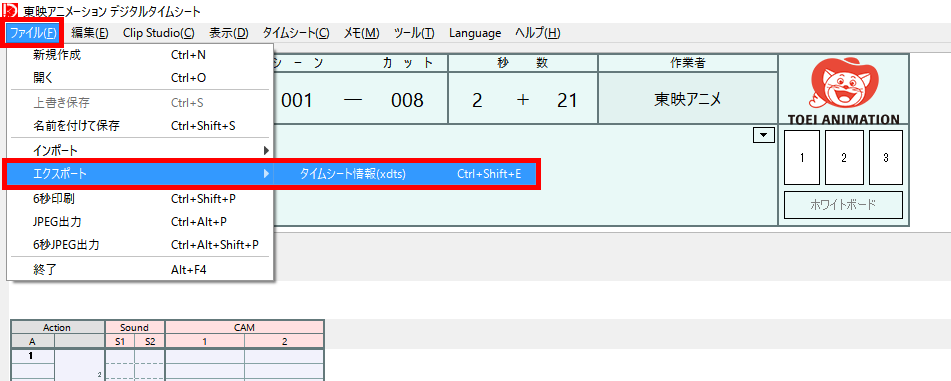Select the CAM 1 column header

click(205, 342)
